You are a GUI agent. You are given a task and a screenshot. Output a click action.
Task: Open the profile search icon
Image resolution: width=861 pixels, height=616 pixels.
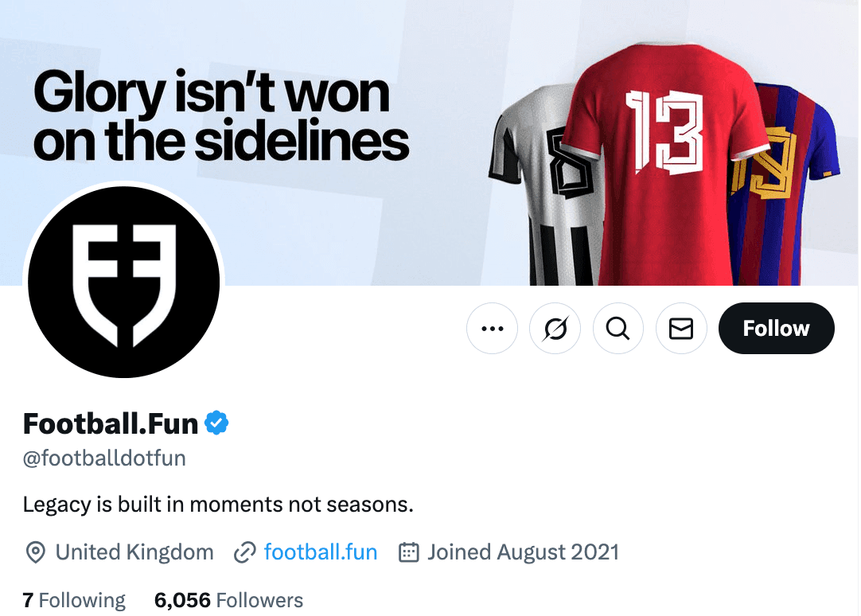pyautogui.click(x=618, y=328)
